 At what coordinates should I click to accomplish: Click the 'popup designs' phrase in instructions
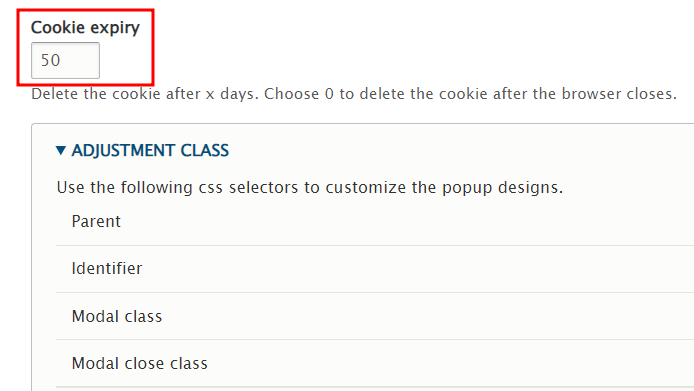point(502,188)
